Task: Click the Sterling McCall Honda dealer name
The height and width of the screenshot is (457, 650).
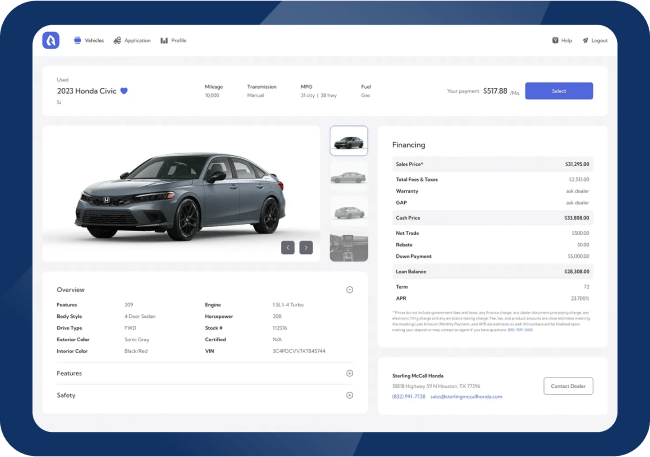Action: (418, 376)
